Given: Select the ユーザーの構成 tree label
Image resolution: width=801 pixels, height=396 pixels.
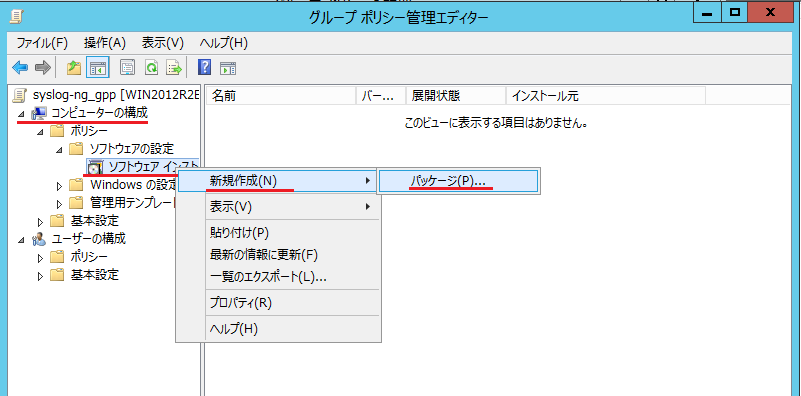Looking at the screenshot, I should (x=88, y=239).
